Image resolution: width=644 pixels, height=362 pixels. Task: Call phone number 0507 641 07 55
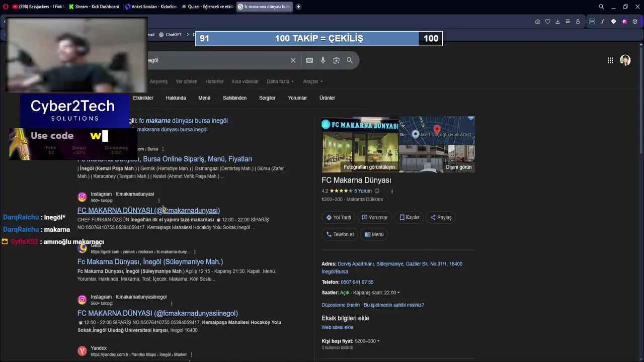(x=357, y=282)
